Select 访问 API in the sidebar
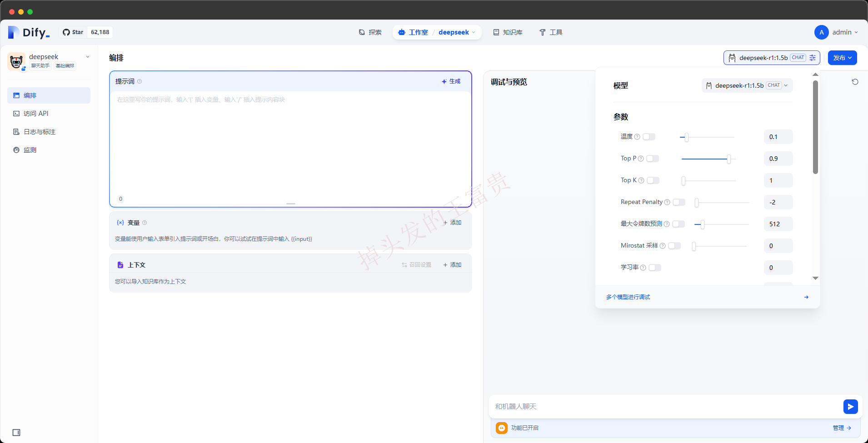This screenshot has width=868, height=443. pyautogui.click(x=49, y=114)
